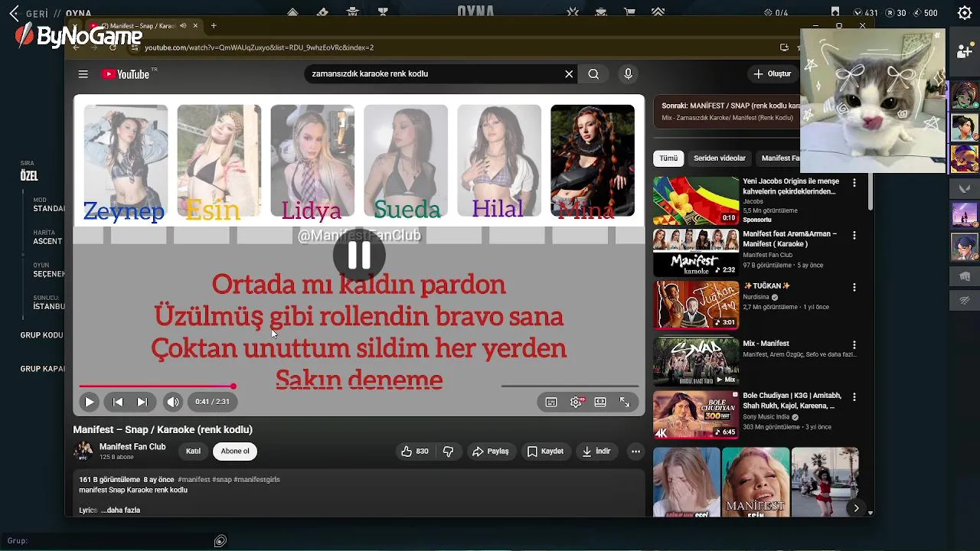
Task: Open options for the Bole Chudiyan video
Action: coord(854,397)
